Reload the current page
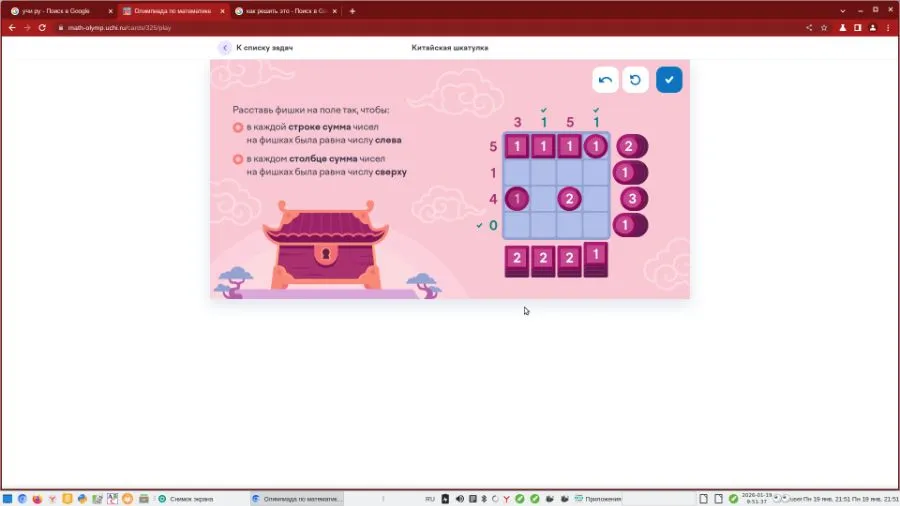 click(x=42, y=28)
